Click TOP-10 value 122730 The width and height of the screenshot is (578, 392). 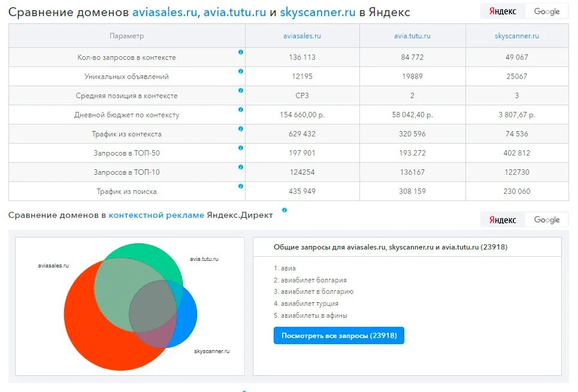(x=516, y=172)
